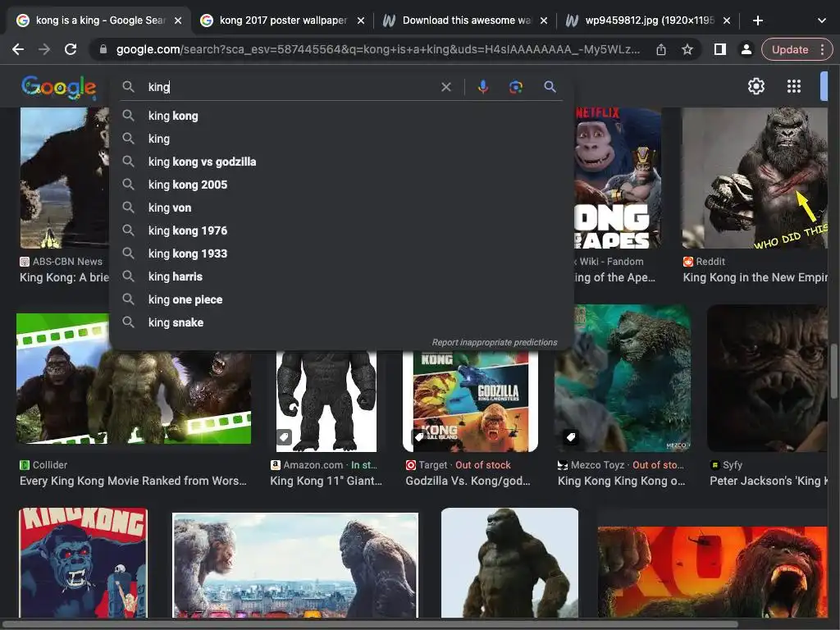Open the Chrome profile icon
840x630 pixels.
pos(746,50)
